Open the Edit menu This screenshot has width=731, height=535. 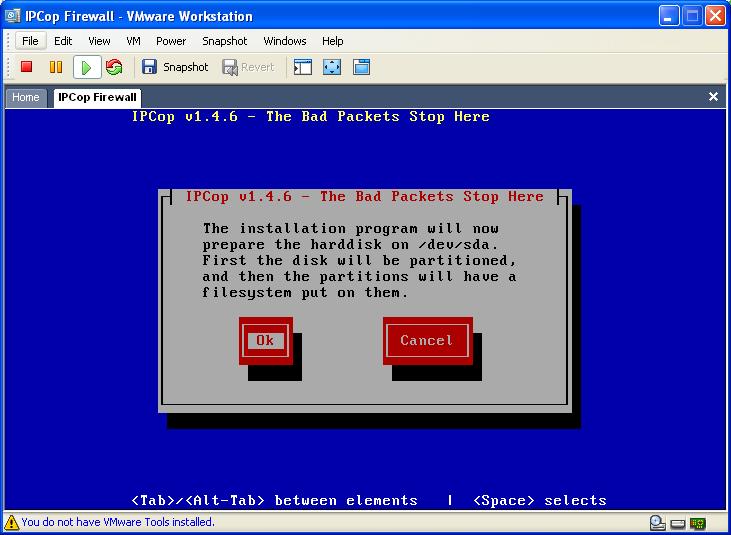[63, 41]
